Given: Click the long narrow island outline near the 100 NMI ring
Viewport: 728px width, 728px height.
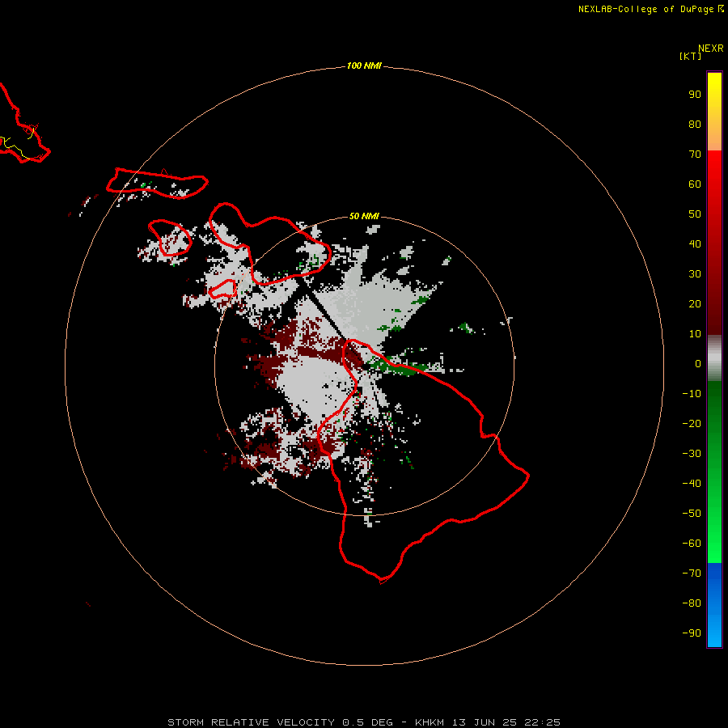Looking at the screenshot, I should [157, 183].
